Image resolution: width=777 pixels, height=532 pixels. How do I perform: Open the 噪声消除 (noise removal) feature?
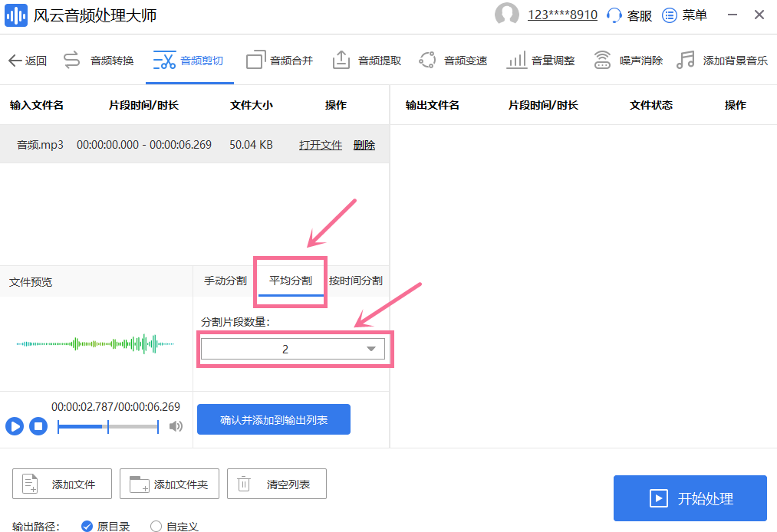[x=638, y=59]
